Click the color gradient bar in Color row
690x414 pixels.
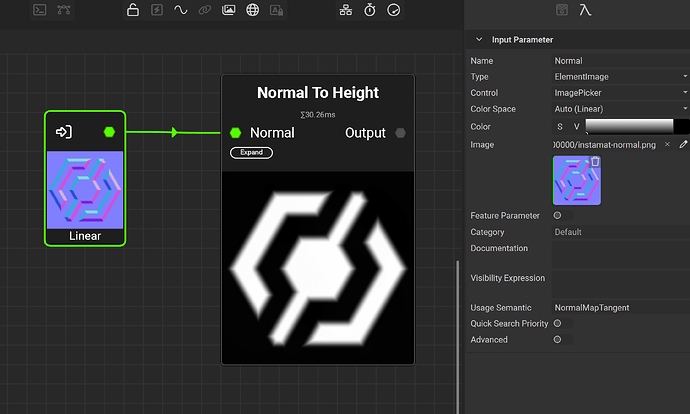pyautogui.click(x=629, y=126)
